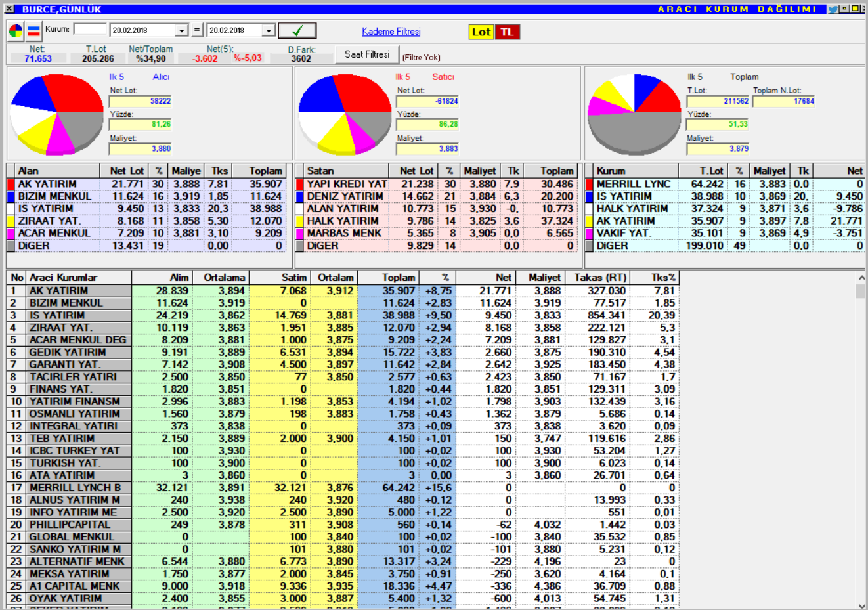Click the red-blue bars view icon
Screen dimensions: 868x610
pos(33,31)
